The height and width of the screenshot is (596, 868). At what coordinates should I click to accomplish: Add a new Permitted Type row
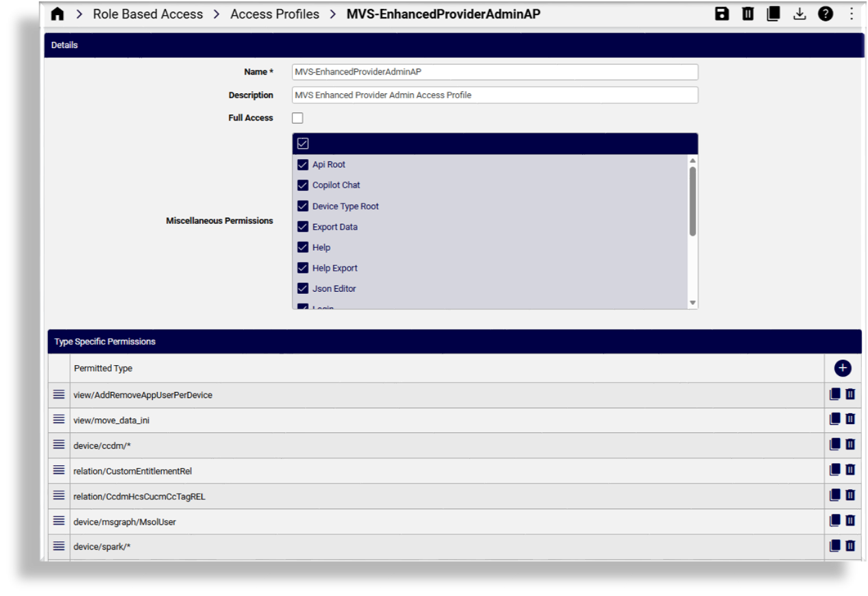click(x=843, y=368)
